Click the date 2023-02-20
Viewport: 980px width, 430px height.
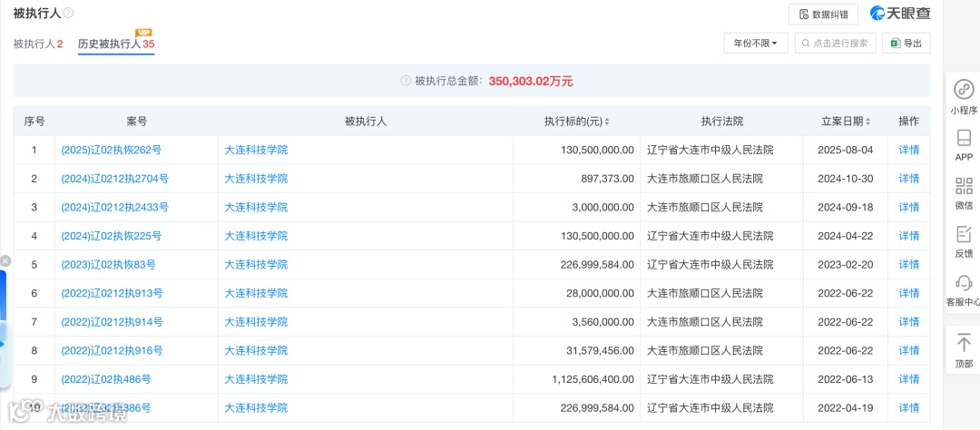click(845, 265)
